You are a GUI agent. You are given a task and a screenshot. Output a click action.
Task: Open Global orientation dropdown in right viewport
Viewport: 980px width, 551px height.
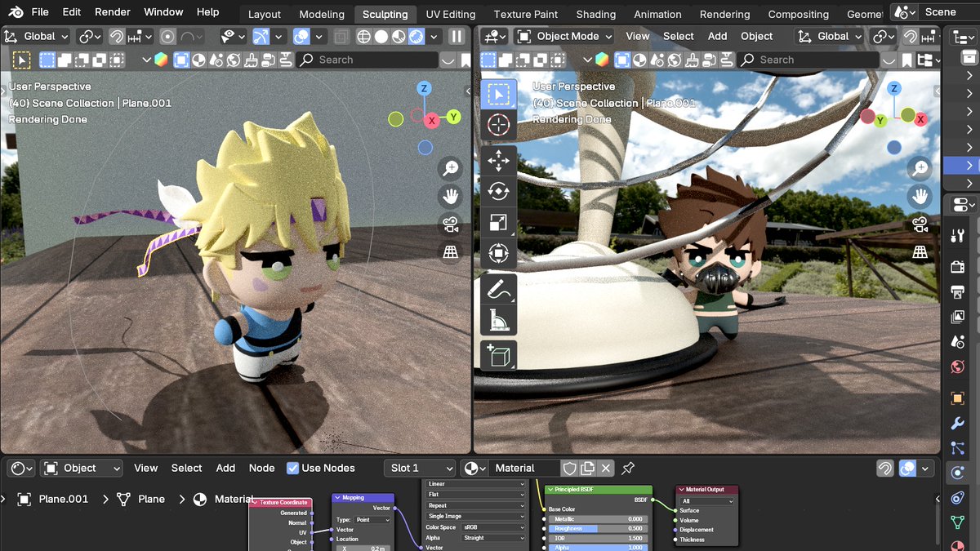point(831,36)
